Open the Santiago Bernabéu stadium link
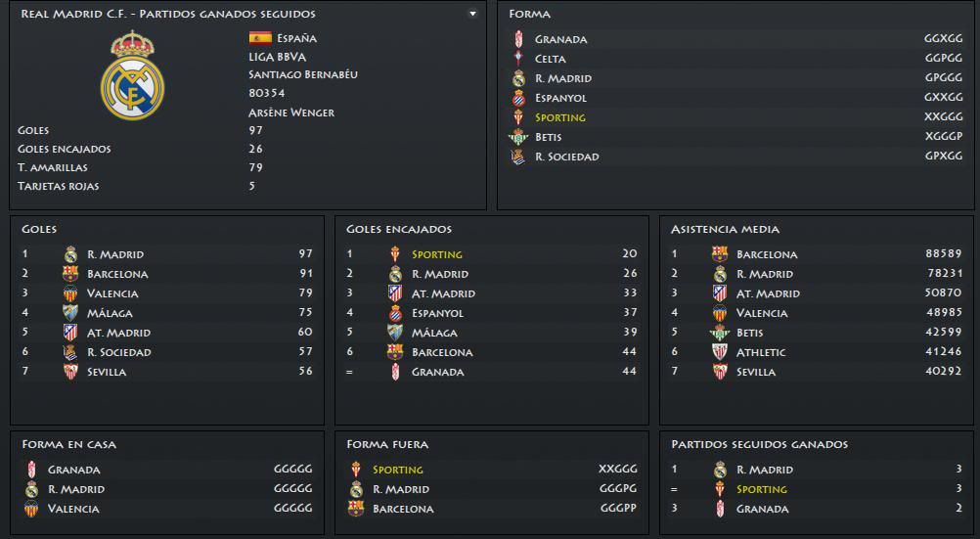The width and height of the screenshot is (980, 539). click(303, 75)
